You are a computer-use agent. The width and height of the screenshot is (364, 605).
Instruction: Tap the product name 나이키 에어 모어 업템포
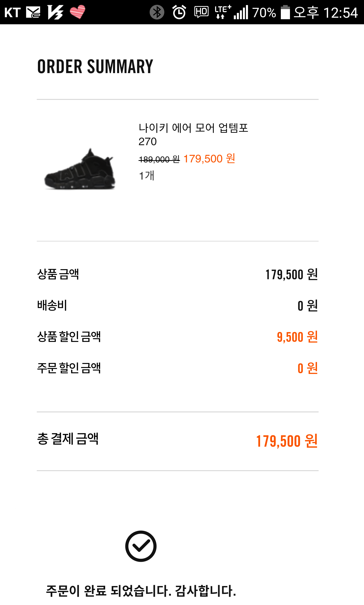point(193,128)
